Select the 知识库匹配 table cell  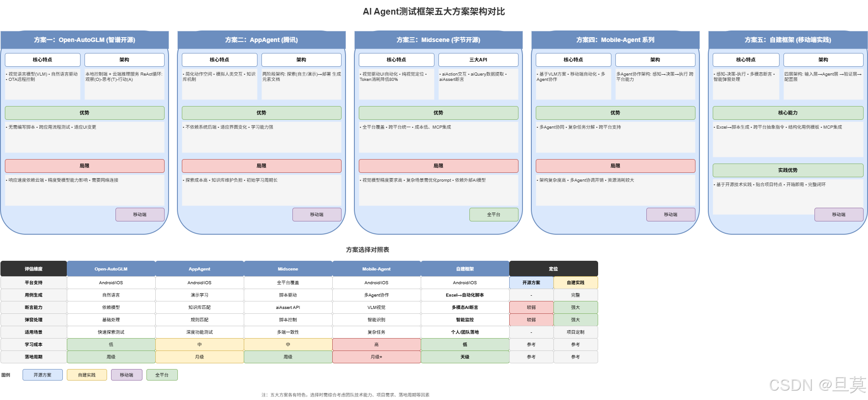pyautogui.click(x=200, y=307)
